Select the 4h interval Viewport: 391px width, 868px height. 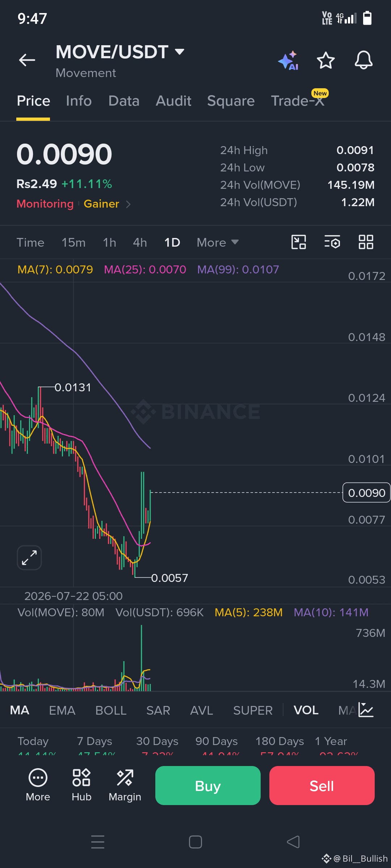click(x=140, y=242)
